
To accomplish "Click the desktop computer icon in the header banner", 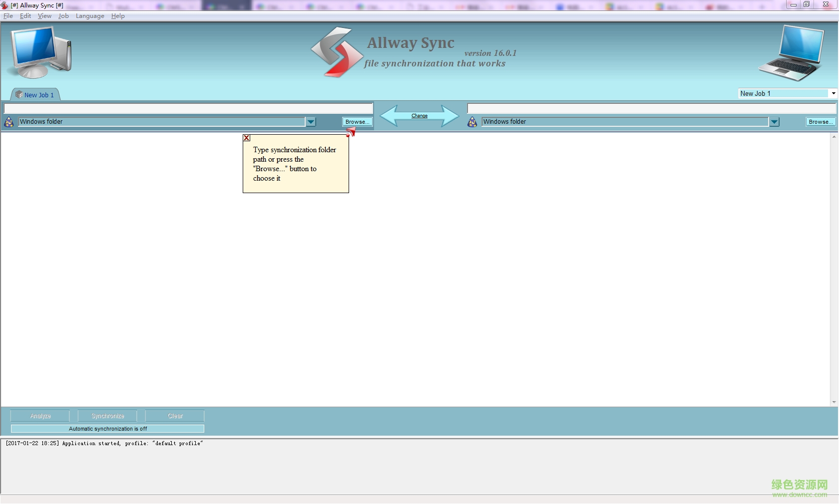I will click(39, 51).
